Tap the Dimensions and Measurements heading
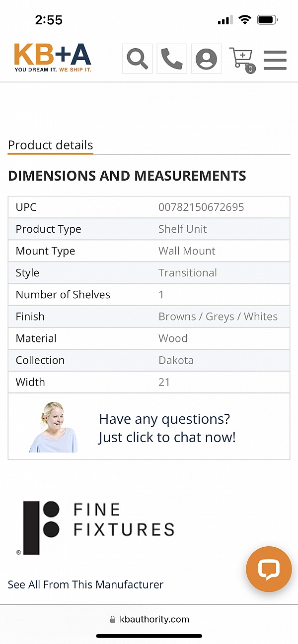The image size is (298, 644). (x=127, y=176)
